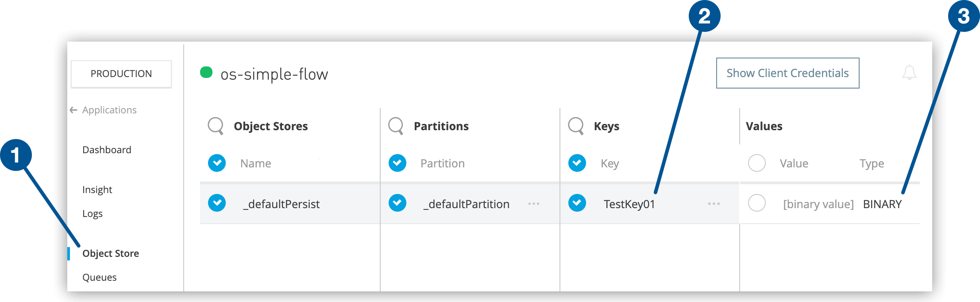980x302 pixels.
Task: Expand the chevron next to the Key header
Action: [x=577, y=163]
